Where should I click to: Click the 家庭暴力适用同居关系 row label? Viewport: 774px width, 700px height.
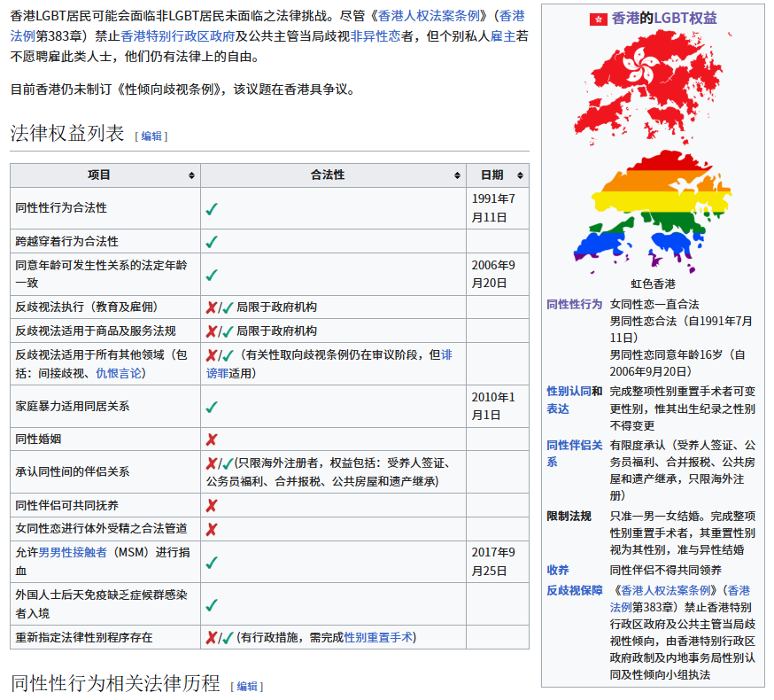click(73, 406)
